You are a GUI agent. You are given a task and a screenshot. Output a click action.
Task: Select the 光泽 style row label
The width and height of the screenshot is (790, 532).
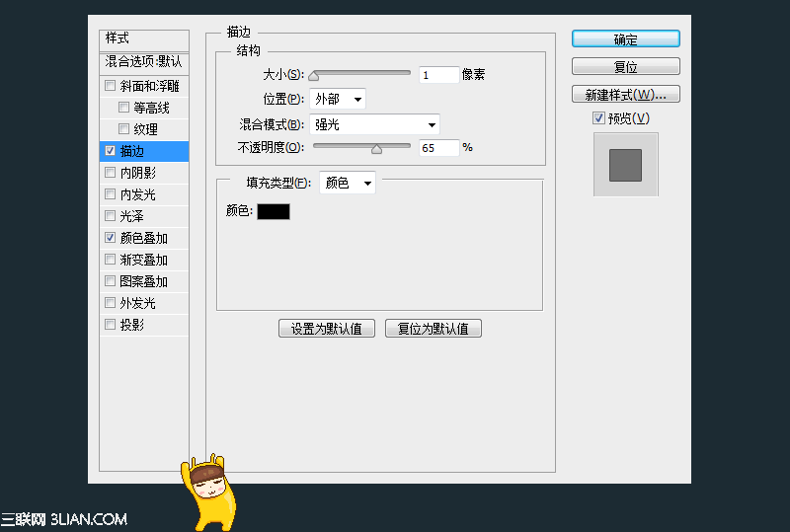tap(132, 216)
